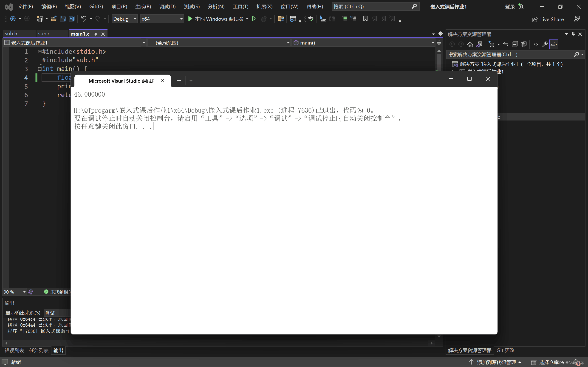Toggle the Preview Selected Items icon
Screen dimensions: 588x367
point(554,44)
